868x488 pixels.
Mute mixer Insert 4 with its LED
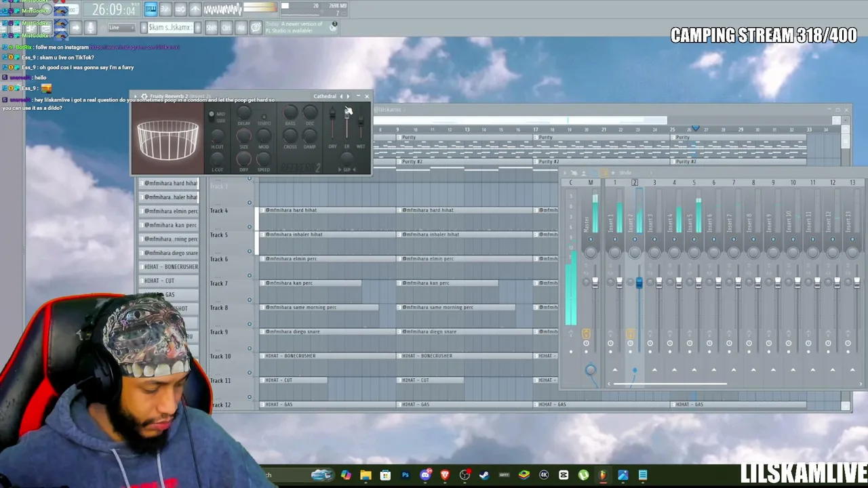[674, 240]
